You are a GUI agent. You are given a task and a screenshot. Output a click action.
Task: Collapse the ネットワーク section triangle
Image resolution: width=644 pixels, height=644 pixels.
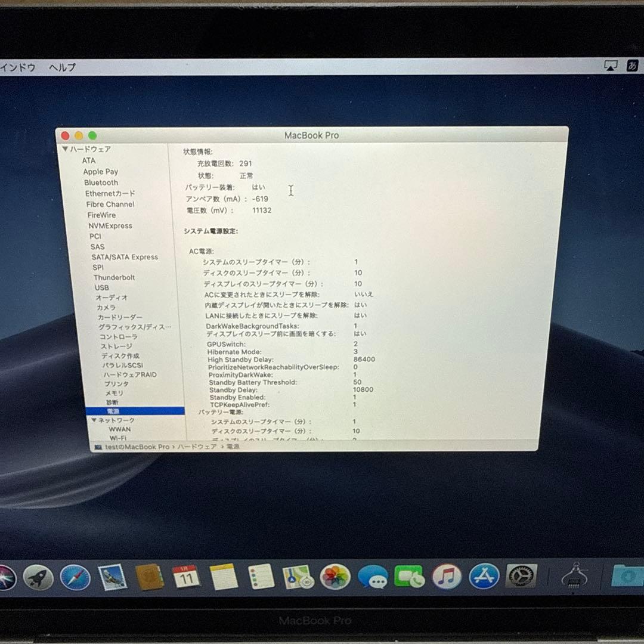click(x=94, y=420)
